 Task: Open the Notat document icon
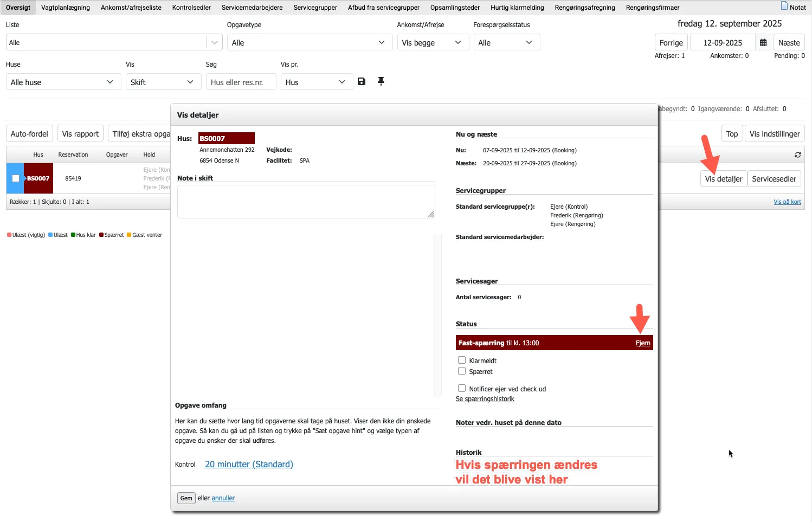(784, 6)
